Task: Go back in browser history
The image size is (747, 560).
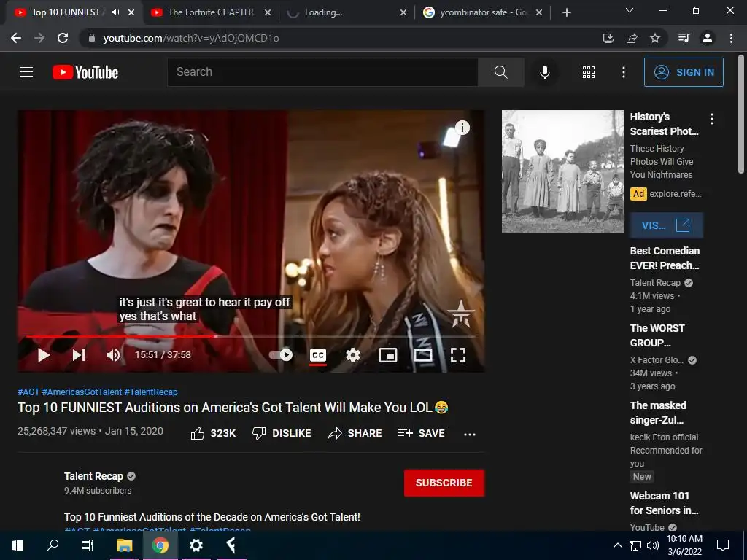Action: pyautogui.click(x=16, y=38)
